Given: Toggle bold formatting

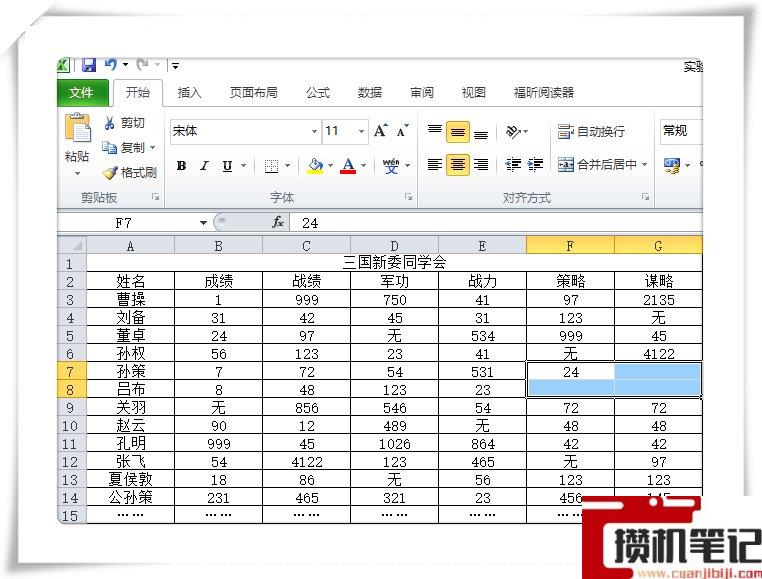Looking at the screenshot, I should coord(181,166).
